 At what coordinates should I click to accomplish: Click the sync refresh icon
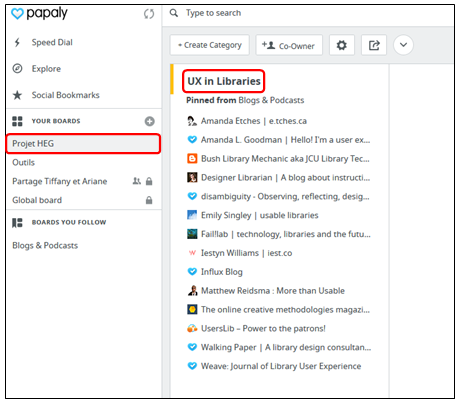pyautogui.click(x=149, y=14)
